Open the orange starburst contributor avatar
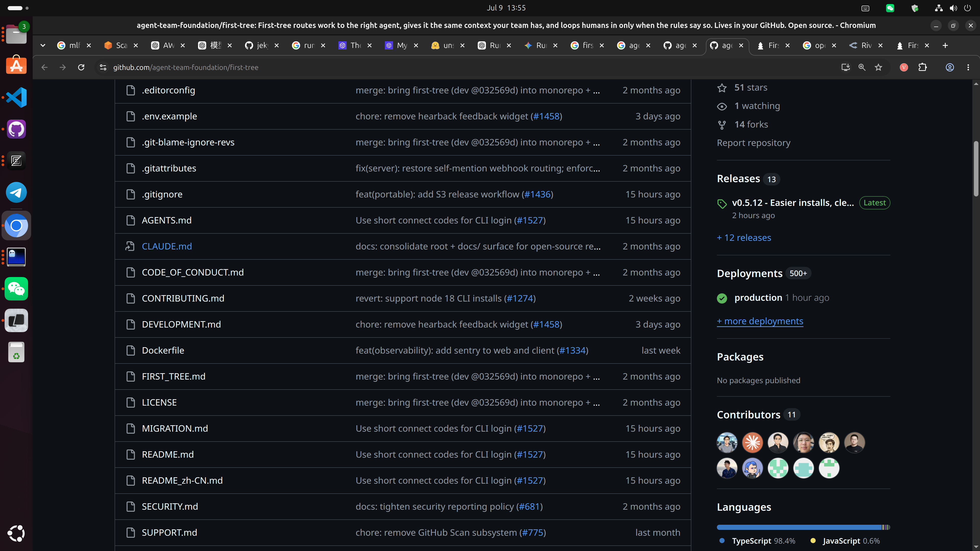This screenshot has width=980, height=551. (x=752, y=443)
